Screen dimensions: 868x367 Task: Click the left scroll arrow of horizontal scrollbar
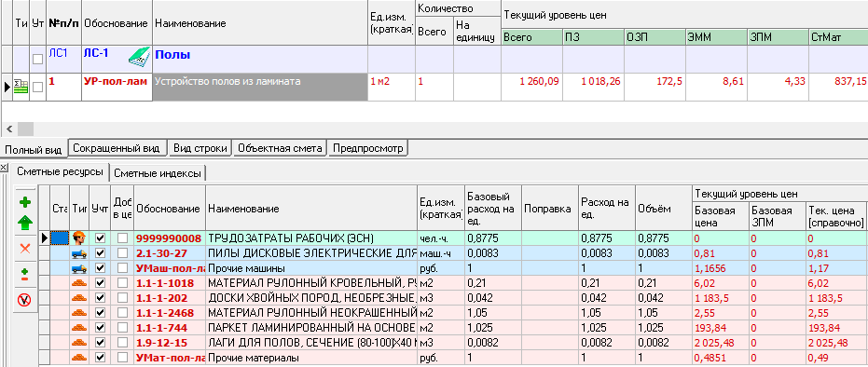[x=8, y=129]
